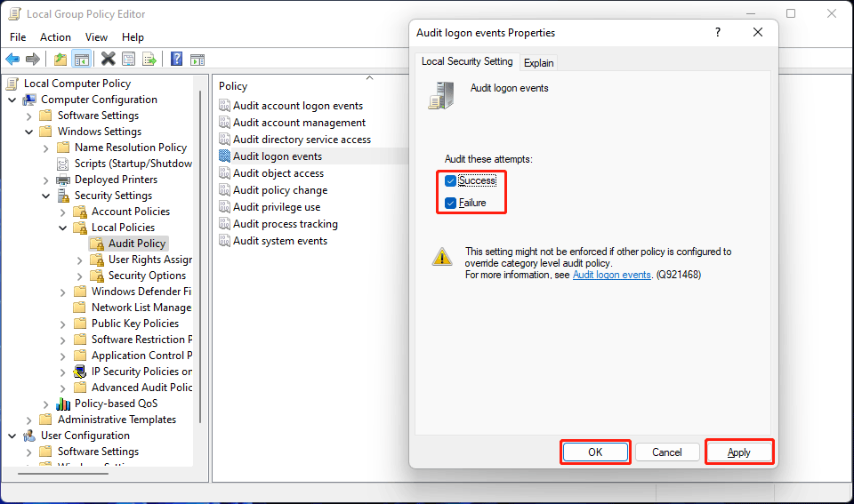Click the Forward arrow toolbar icon
Screen dimensions: 854x504
(33, 59)
